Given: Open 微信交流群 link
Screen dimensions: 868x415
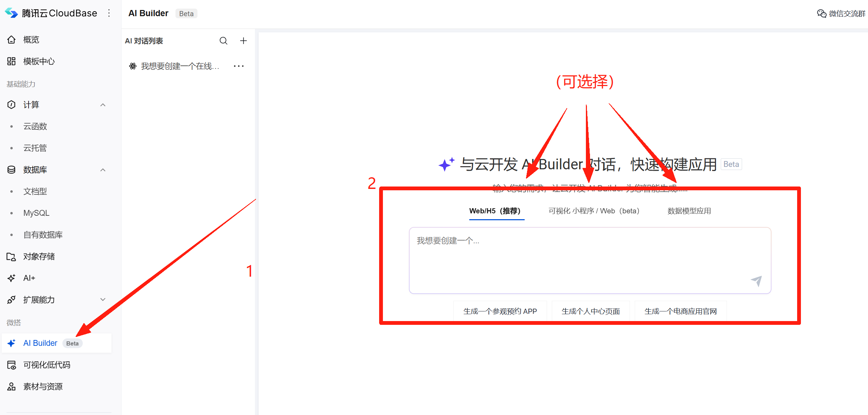Looking at the screenshot, I should (x=841, y=13).
